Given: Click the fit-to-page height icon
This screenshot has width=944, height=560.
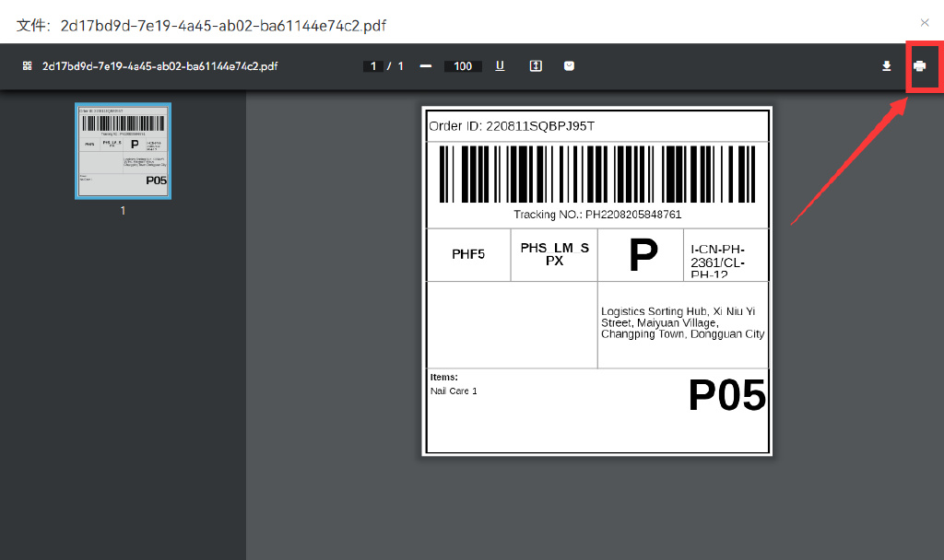Looking at the screenshot, I should tap(536, 65).
